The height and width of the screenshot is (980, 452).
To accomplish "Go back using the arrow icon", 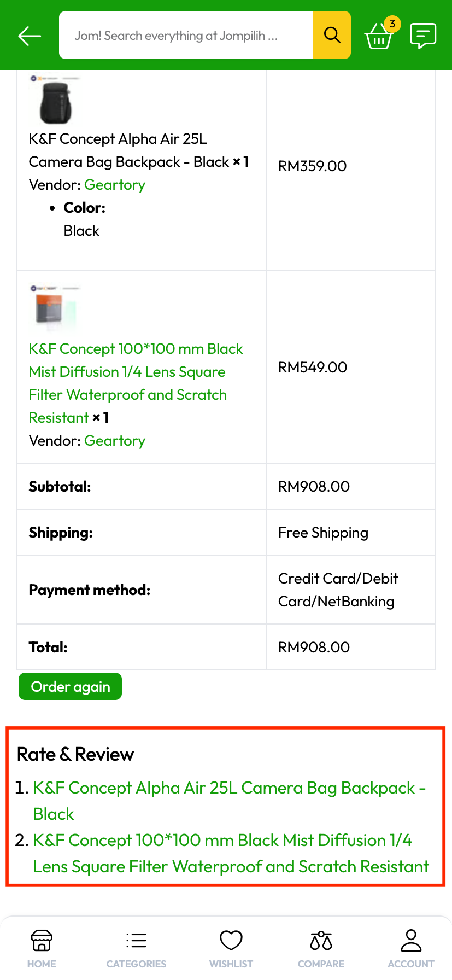I will [30, 36].
